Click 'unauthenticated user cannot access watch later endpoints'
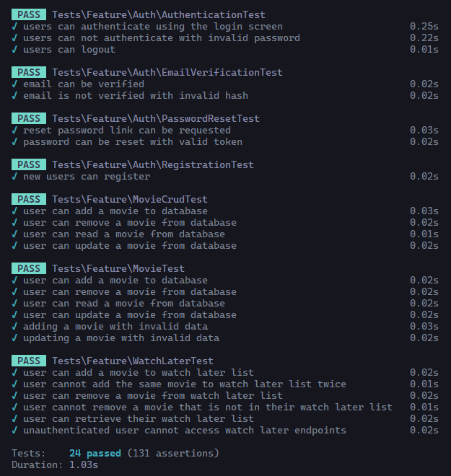Screen dimensions: 451x476 click(x=184, y=430)
